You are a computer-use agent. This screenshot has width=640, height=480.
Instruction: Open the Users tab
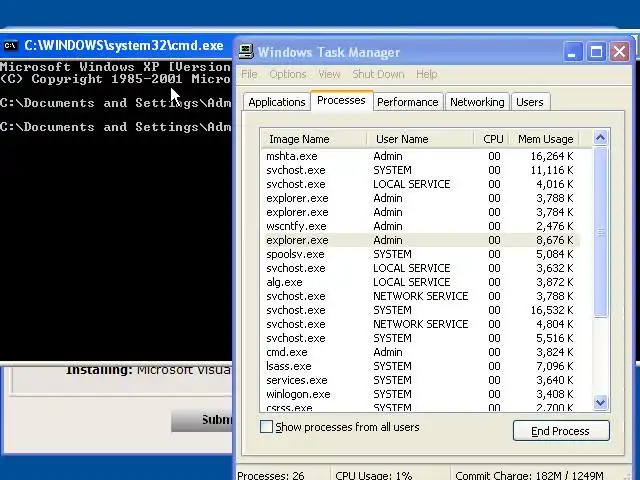[530, 102]
